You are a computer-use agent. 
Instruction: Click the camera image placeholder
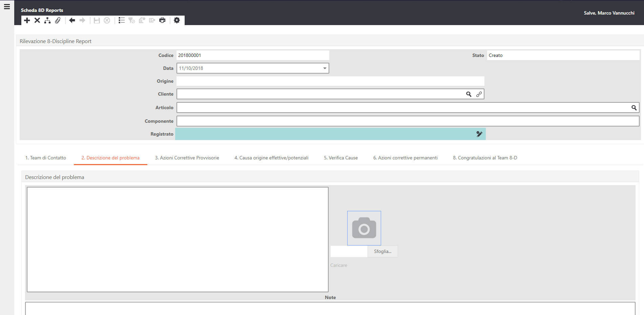(364, 228)
